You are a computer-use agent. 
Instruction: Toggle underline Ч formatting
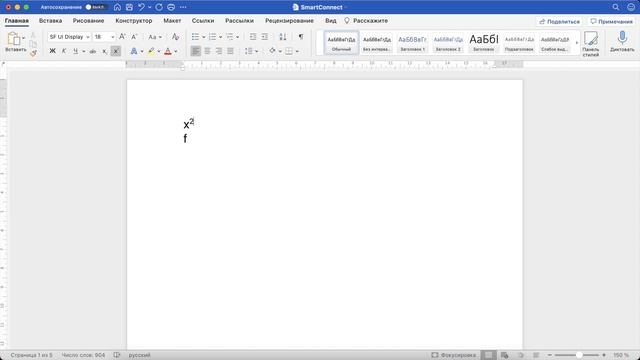pyautogui.click(x=76, y=51)
